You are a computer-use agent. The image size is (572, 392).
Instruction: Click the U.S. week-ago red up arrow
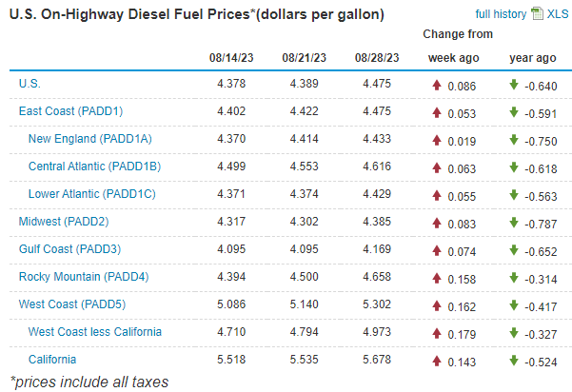point(437,84)
